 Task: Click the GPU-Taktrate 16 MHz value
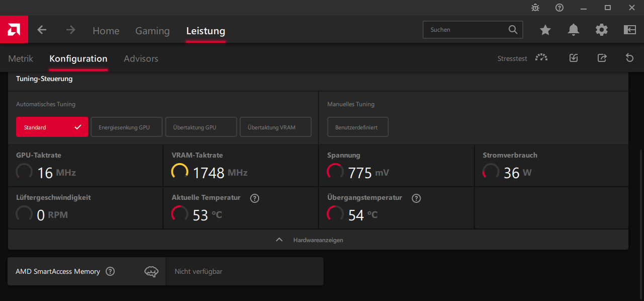(x=56, y=173)
